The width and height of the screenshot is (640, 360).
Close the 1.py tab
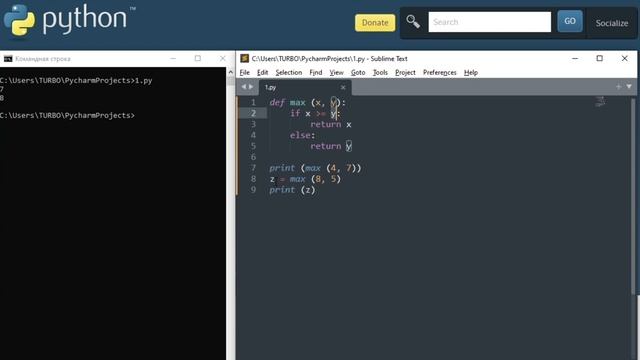pos(343,87)
